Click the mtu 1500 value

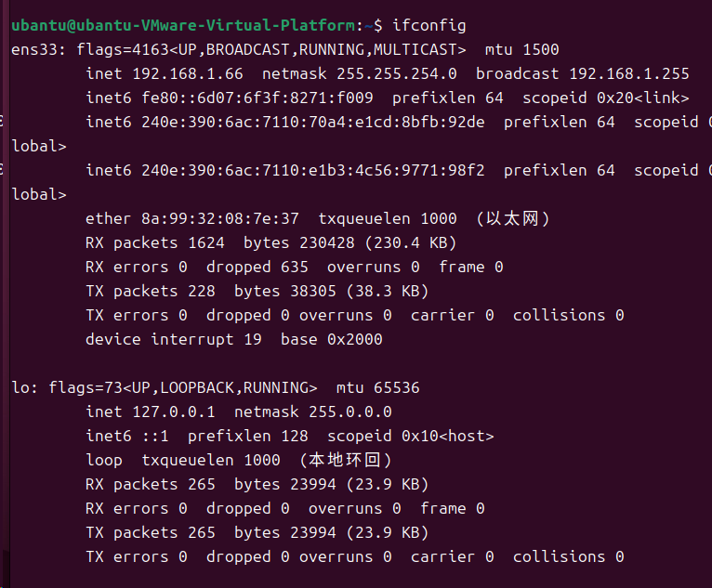tap(521, 49)
